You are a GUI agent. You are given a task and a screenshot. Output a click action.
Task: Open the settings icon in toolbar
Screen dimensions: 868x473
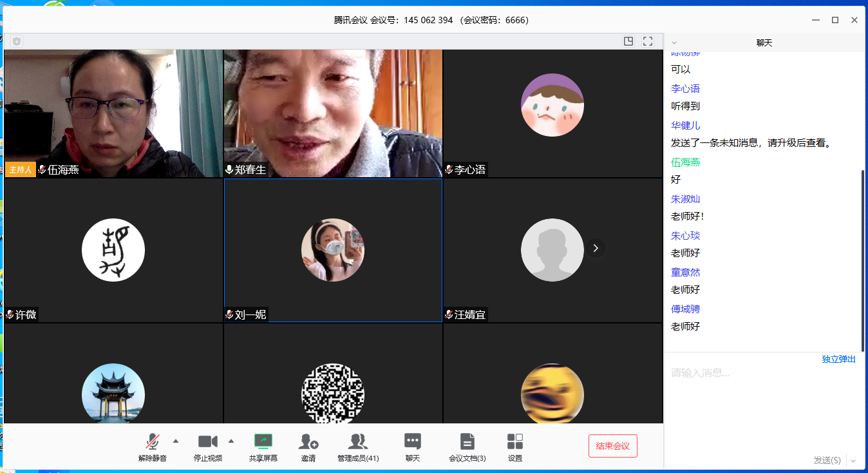(x=514, y=442)
